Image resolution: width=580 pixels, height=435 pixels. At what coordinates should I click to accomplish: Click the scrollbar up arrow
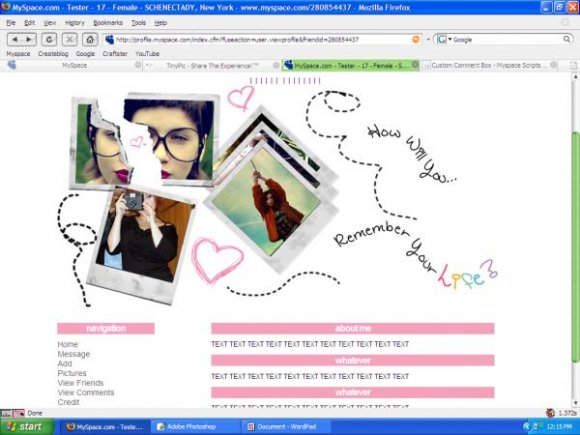coord(575,77)
